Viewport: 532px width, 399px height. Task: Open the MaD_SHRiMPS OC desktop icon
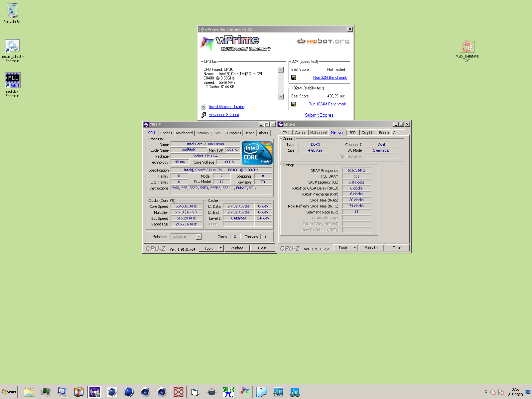pyautogui.click(x=467, y=51)
